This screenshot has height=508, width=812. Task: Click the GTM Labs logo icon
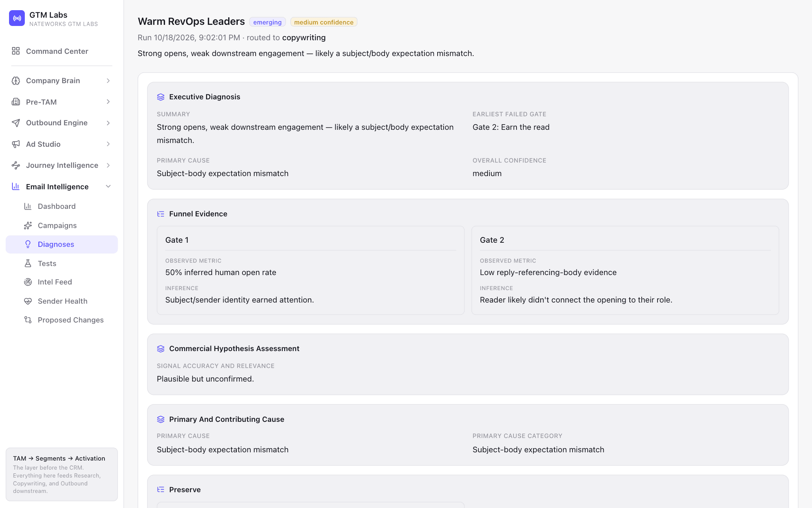click(x=17, y=18)
